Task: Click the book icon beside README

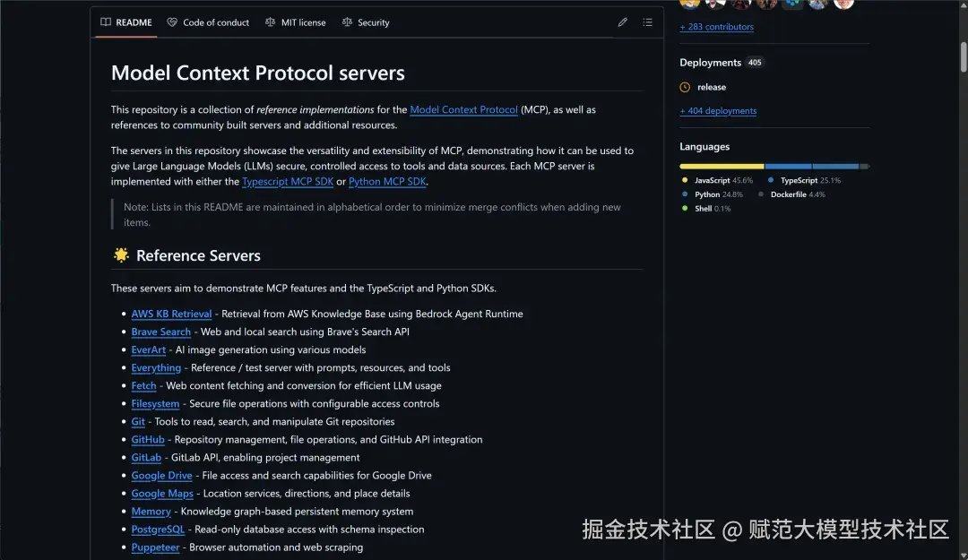Action: [x=106, y=22]
